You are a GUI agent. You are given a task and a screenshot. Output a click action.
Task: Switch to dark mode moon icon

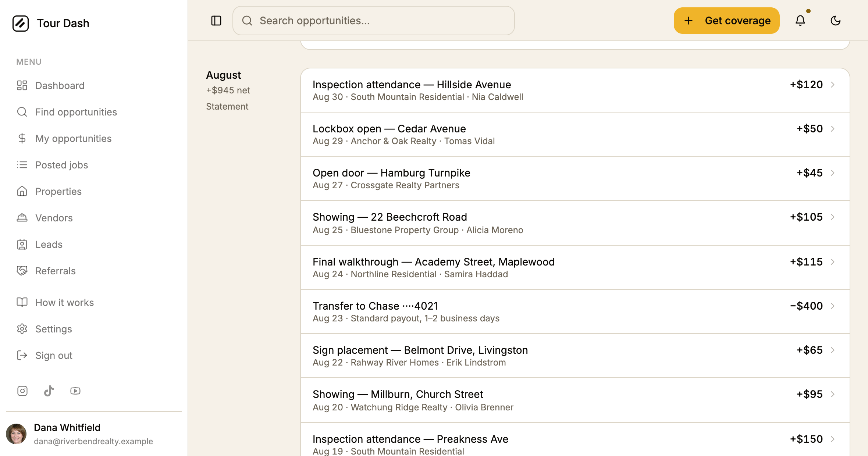pos(836,21)
